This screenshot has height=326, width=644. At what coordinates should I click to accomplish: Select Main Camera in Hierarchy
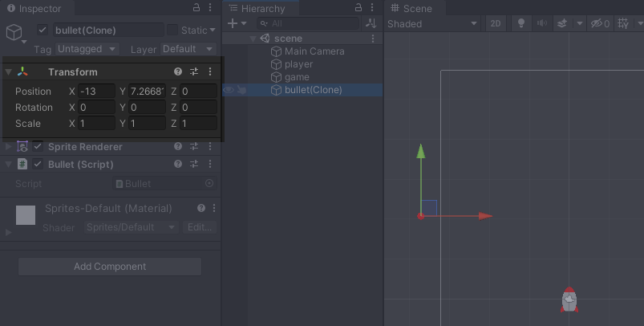(x=314, y=51)
